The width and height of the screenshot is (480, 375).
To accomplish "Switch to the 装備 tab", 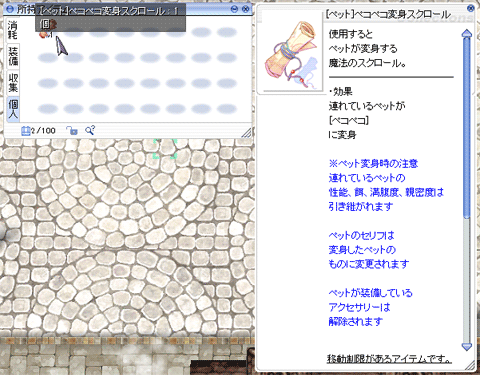I will click(13, 56).
